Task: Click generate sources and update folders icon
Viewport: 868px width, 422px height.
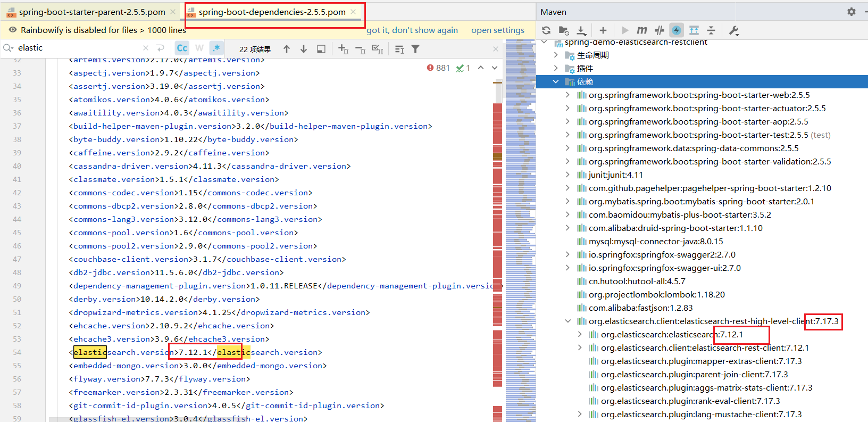Action: coord(564,30)
